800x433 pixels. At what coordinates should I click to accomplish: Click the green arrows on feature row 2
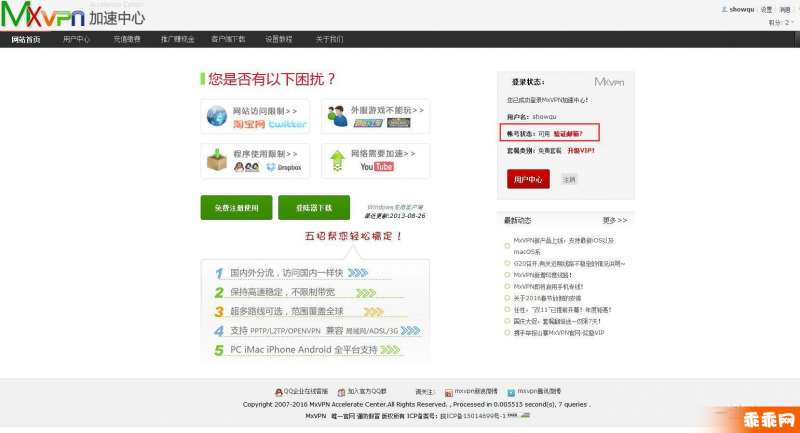pyautogui.click(x=366, y=293)
